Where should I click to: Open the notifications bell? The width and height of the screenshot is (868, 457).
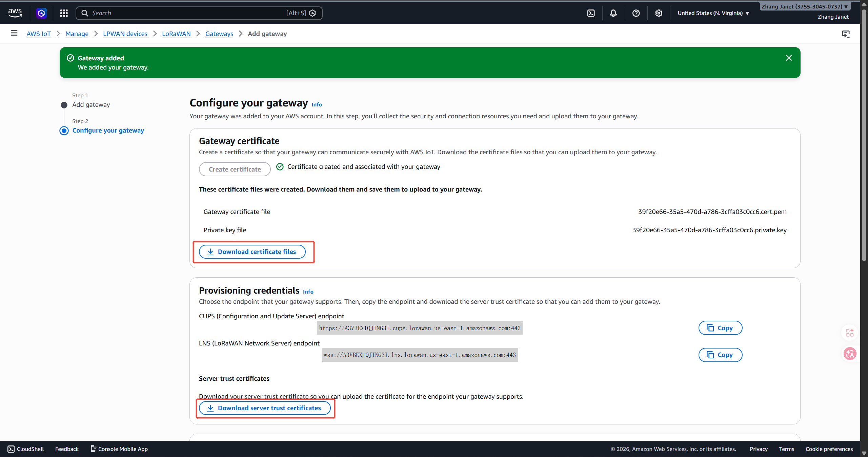613,13
